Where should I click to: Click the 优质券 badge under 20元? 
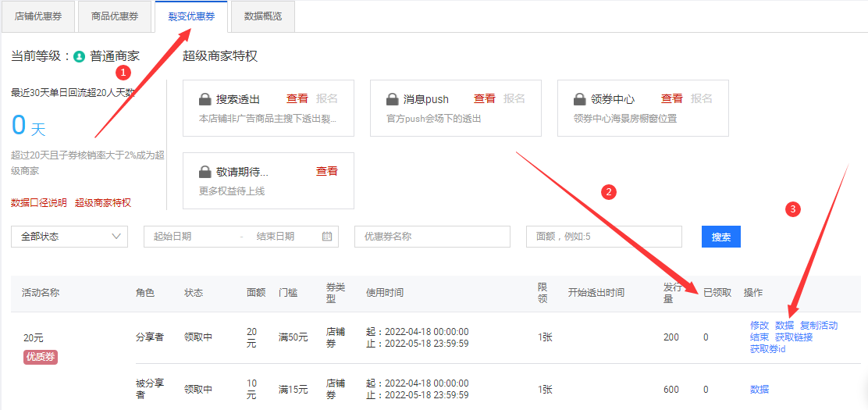pos(41,357)
